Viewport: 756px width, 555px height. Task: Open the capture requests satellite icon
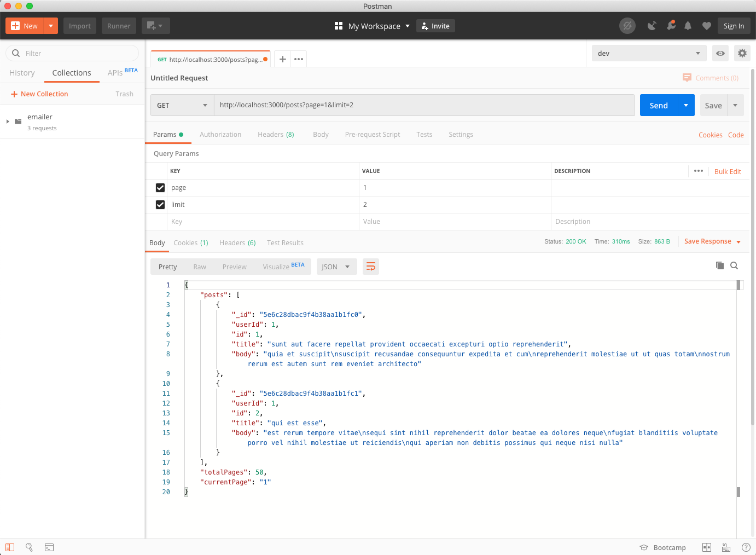(652, 26)
